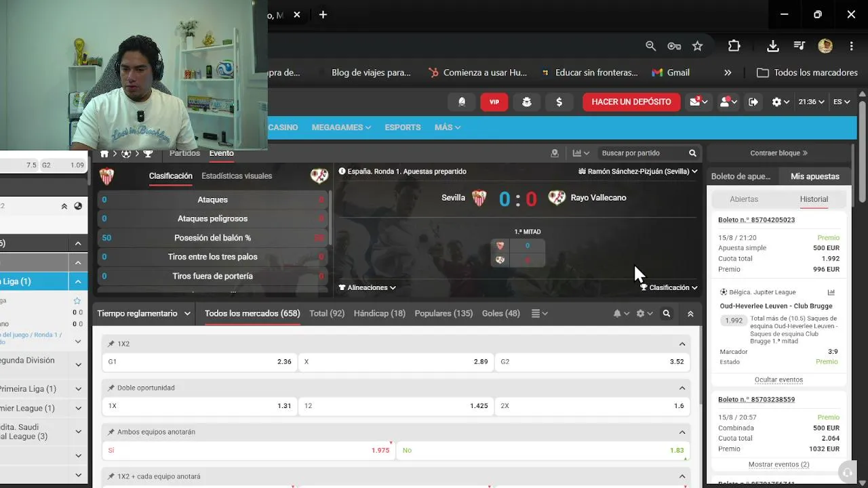
Task: Open the messages envelope menu
Action: coord(698,102)
